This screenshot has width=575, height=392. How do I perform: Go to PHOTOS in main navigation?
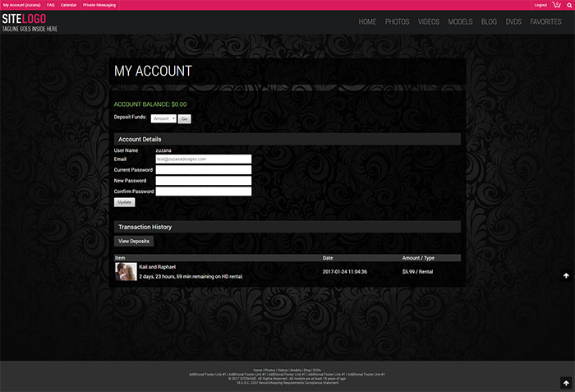point(397,22)
